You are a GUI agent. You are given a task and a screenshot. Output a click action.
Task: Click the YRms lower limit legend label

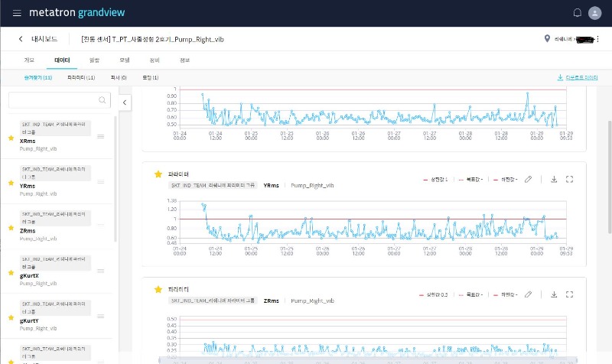506,180
